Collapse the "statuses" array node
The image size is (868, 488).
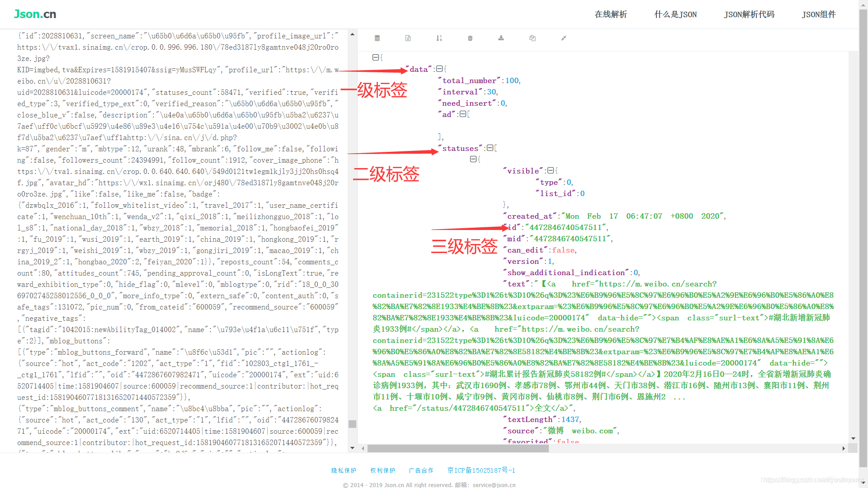(x=490, y=148)
